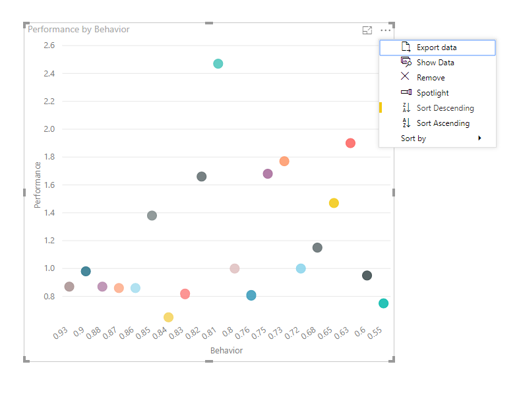Choose Show Data from context menu
This screenshot has width=521, height=420.
(x=437, y=63)
